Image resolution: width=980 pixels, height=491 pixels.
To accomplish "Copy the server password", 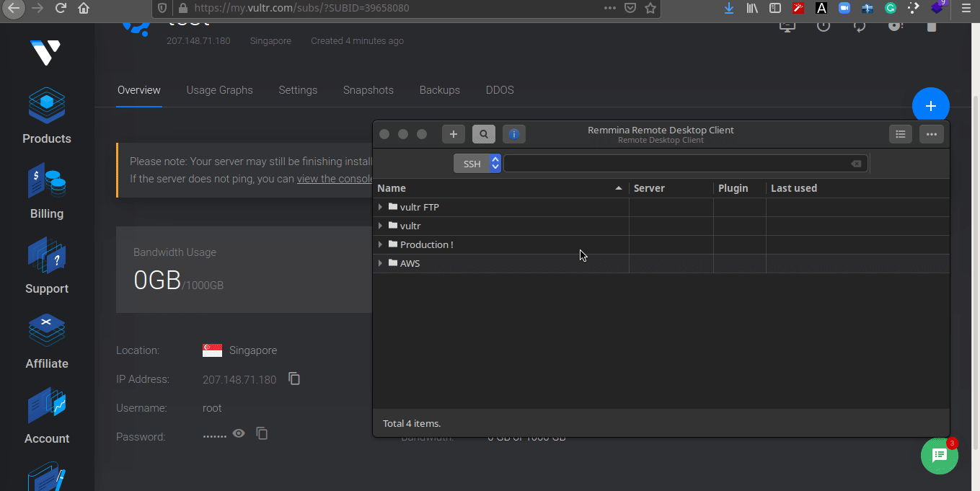I will tap(262, 433).
